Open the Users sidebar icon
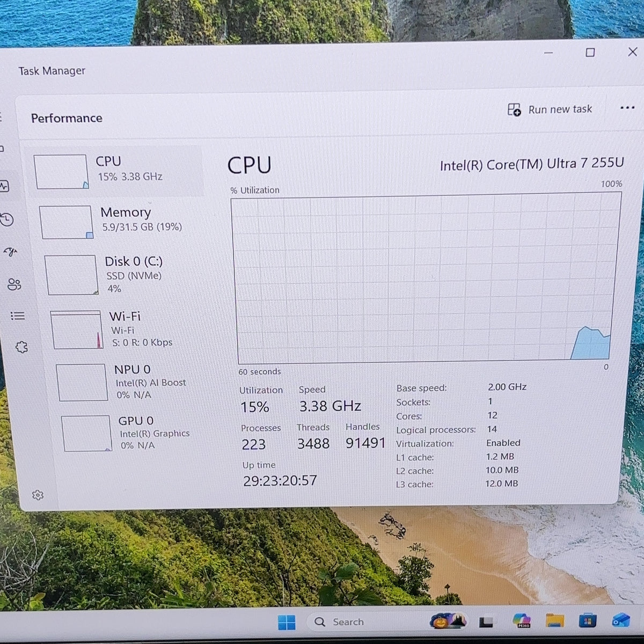644x644 pixels. tap(14, 284)
